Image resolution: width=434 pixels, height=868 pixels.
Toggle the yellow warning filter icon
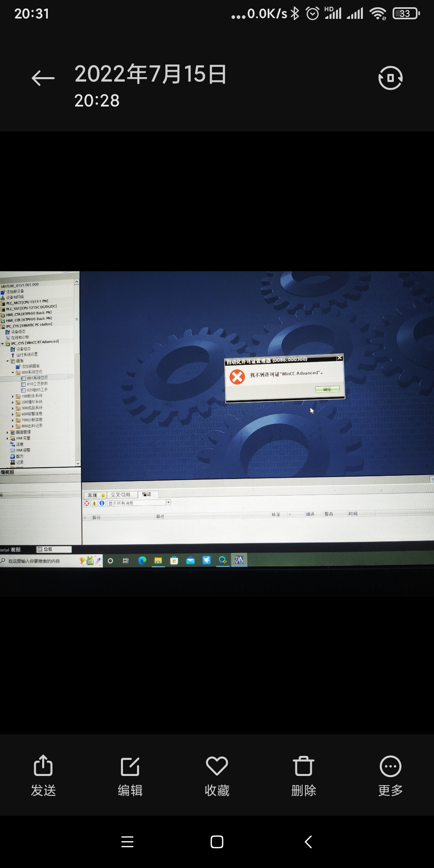coord(94,503)
